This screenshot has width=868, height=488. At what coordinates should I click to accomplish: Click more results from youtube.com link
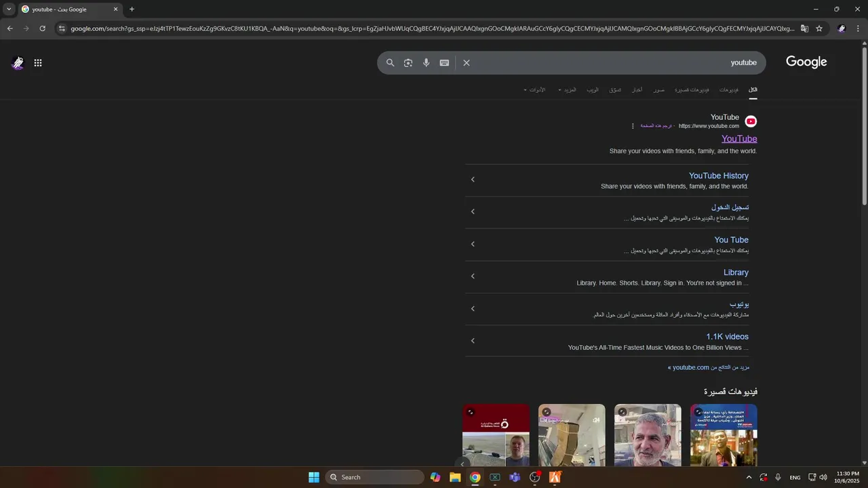[x=709, y=367]
